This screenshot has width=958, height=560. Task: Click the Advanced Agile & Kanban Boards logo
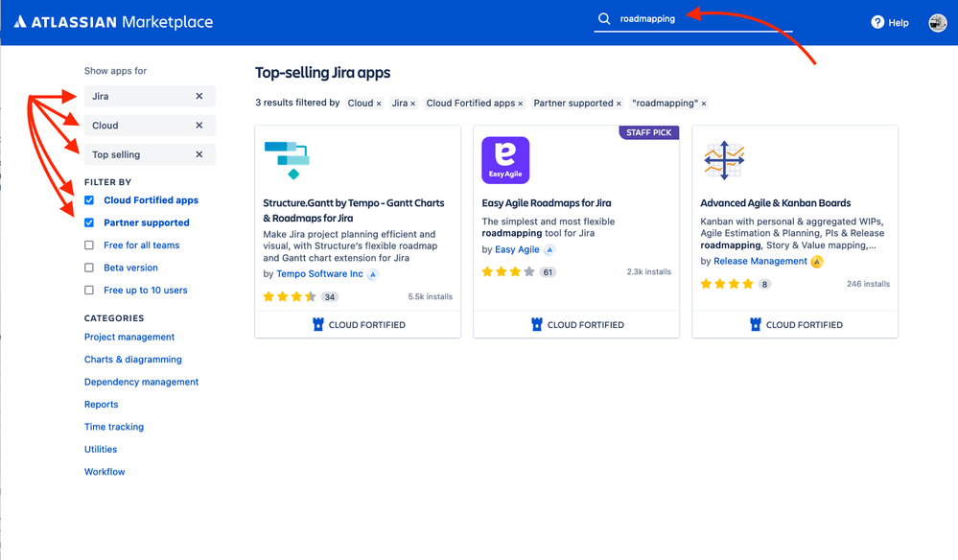click(724, 160)
